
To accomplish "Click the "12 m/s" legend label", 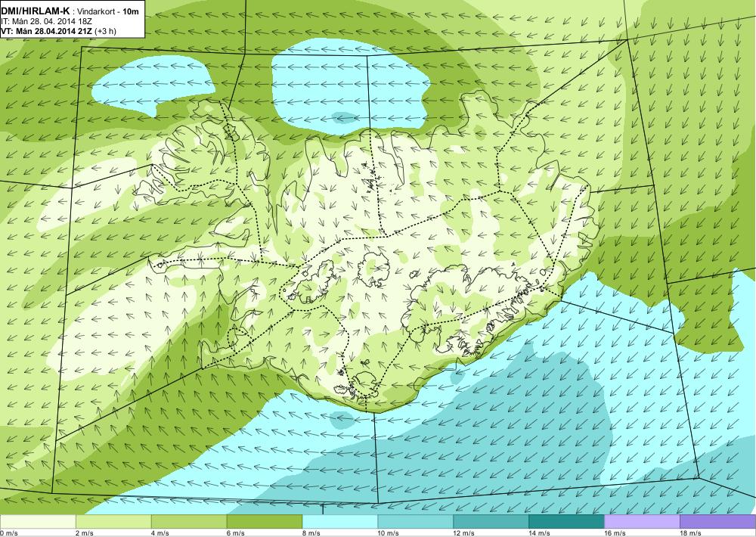I will pyautogui.click(x=464, y=533).
